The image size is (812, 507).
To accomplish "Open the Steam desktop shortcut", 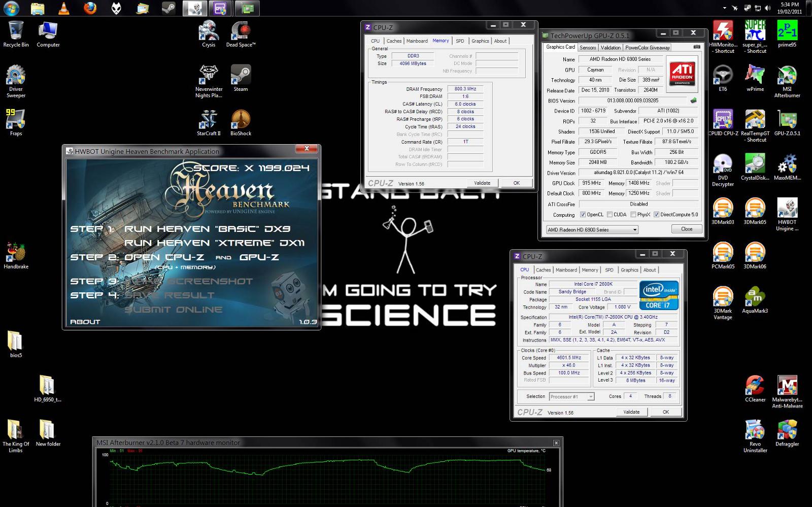I will coord(241,78).
